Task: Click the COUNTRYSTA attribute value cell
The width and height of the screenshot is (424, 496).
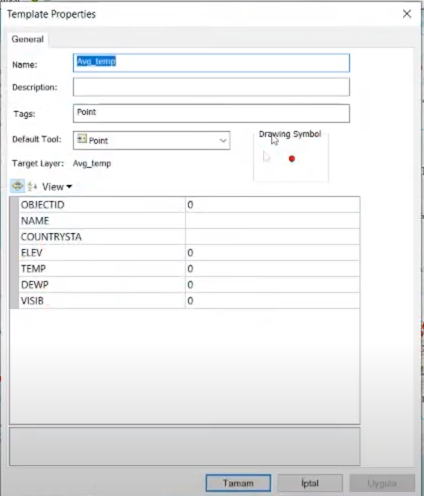Action: click(x=272, y=237)
